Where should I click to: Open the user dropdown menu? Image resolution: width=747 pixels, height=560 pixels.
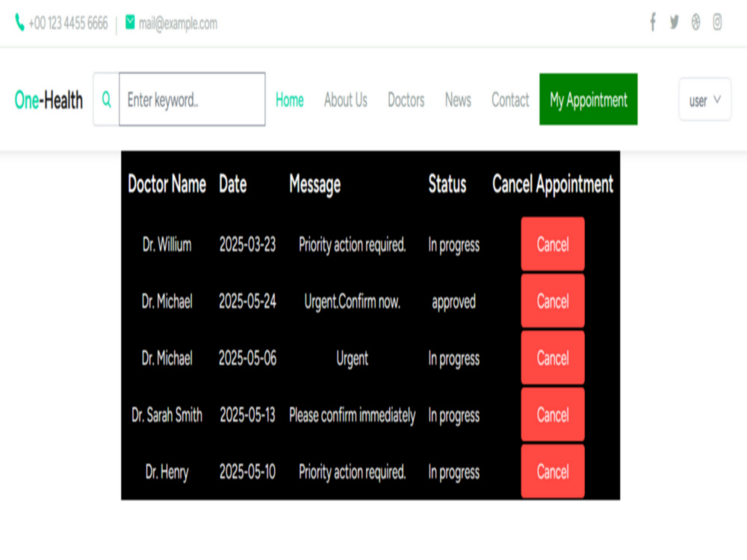click(x=704, y=99)
